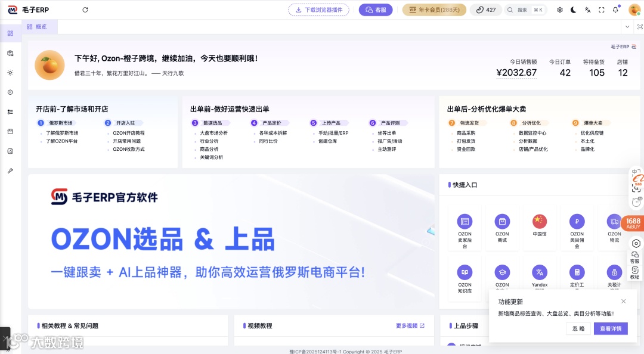Click the orange profile picture in greeting
Screen dimensions: 644x354
click(49, 66)
